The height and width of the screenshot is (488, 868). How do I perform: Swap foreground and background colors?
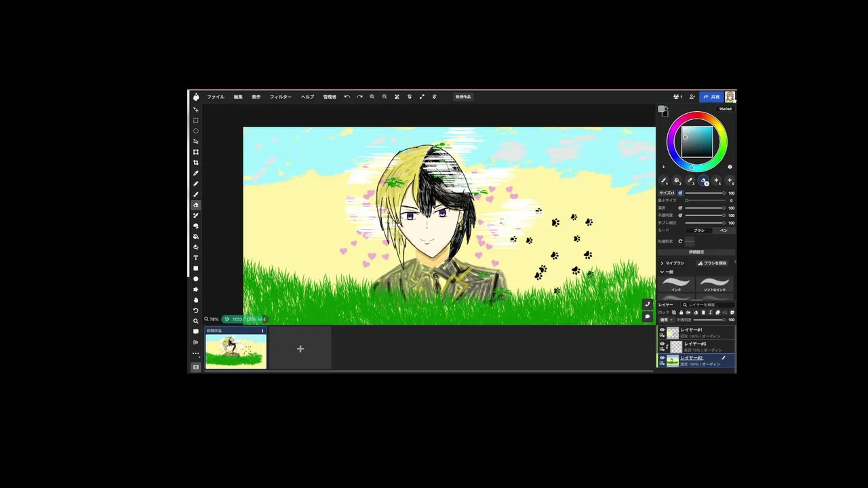click(x=667, y=107)
